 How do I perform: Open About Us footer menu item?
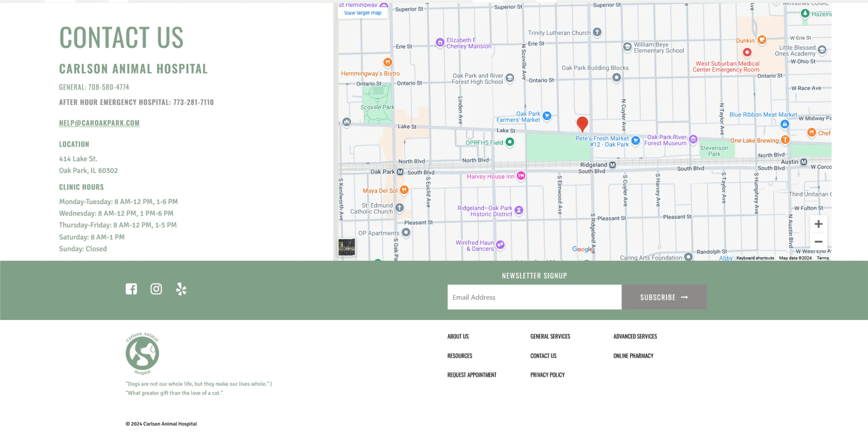458,337
